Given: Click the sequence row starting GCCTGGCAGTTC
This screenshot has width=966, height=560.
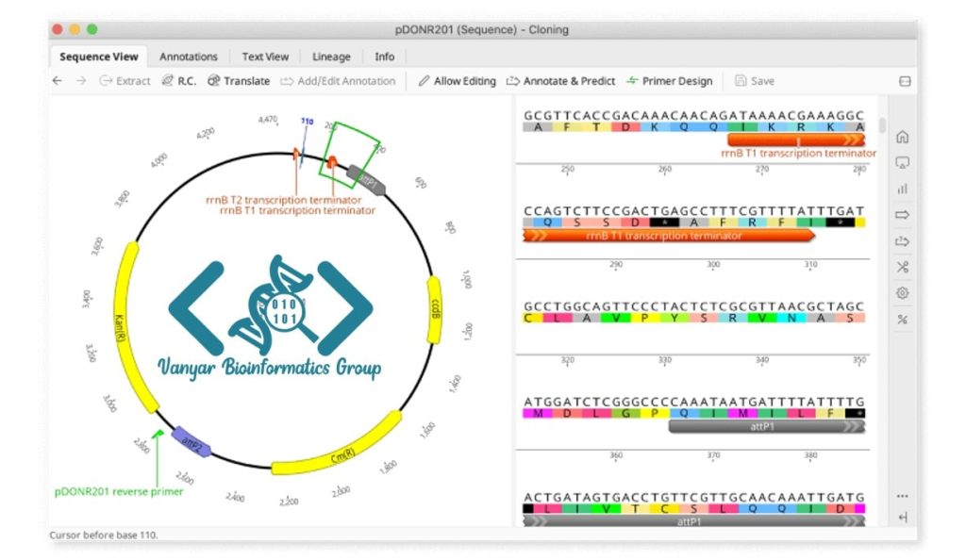Looking at the screenshot, I should pyautogui.click(x=693, y=305).
